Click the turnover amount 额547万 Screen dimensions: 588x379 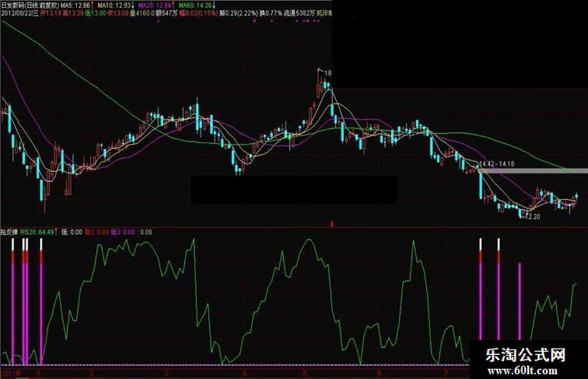pyautogui.click(x=167, y=14)
